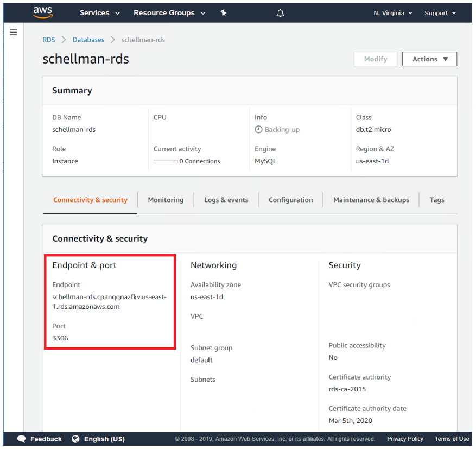Click the db.t2.micro class value
The width and height of the screenshot is (476, 449).
(x=373, y=130)
